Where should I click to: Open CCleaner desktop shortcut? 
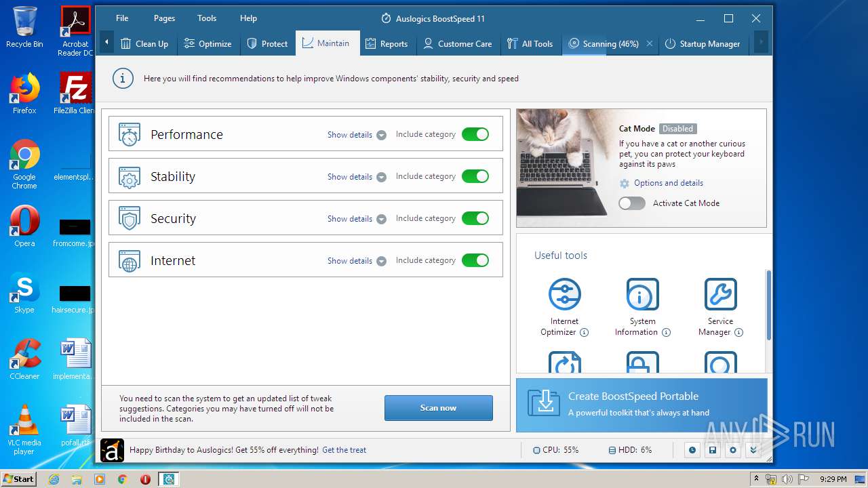point(24,359)
